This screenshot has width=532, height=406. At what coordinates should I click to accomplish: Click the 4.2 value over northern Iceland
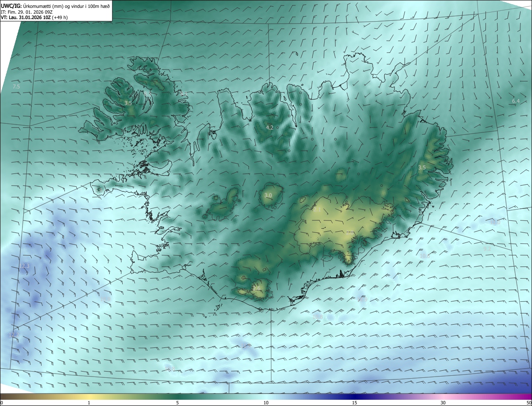click(269, 127)
